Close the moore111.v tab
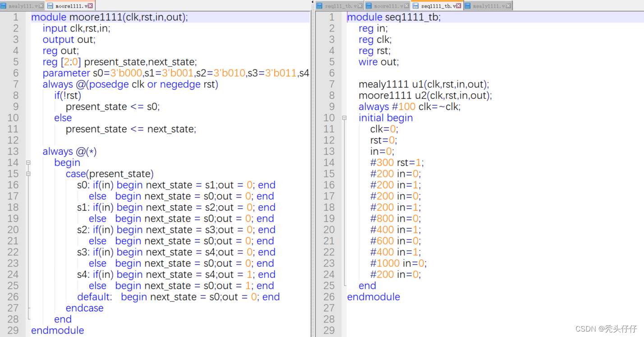Image resolution: width=644 pixels, height=337 pixels. 407,6
